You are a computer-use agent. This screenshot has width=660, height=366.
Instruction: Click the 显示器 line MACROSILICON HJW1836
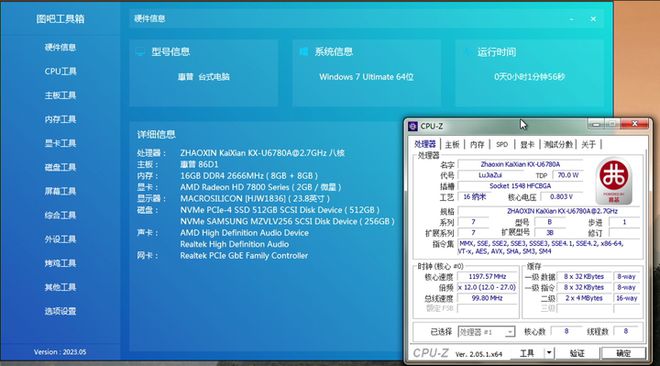[x=255, y=199]
